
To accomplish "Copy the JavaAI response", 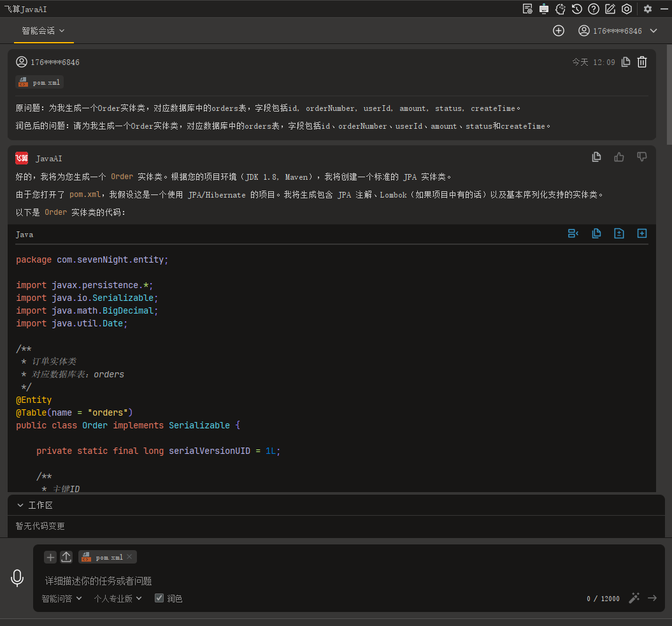I will coord(596,157).
